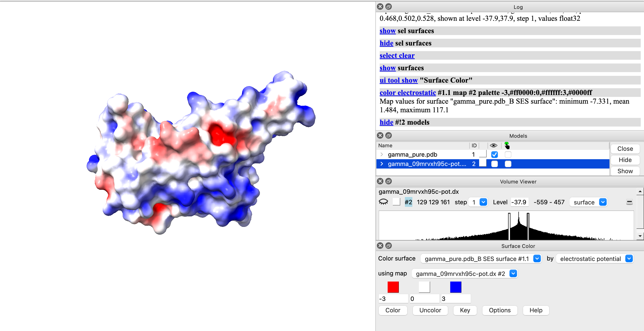Open the using map dropdown
This screenshot has width=644, height=331.
pos(464,274)
